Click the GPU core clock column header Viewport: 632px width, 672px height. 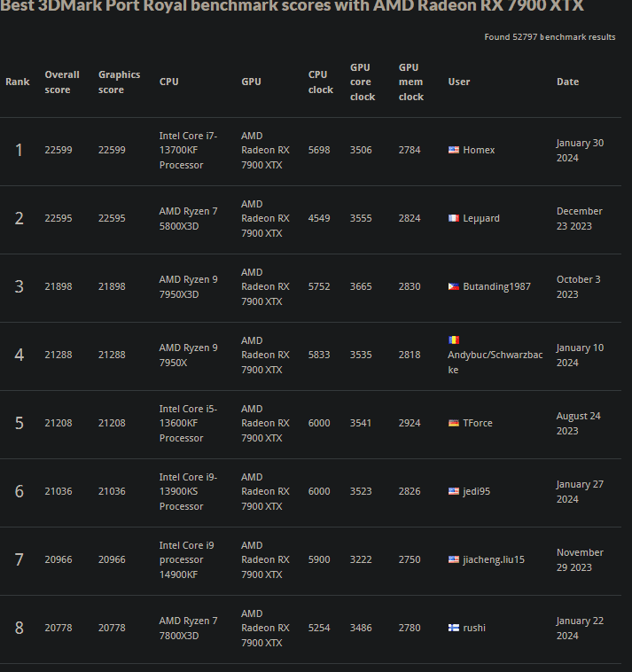pyautogui.click(x=362, y=82)
